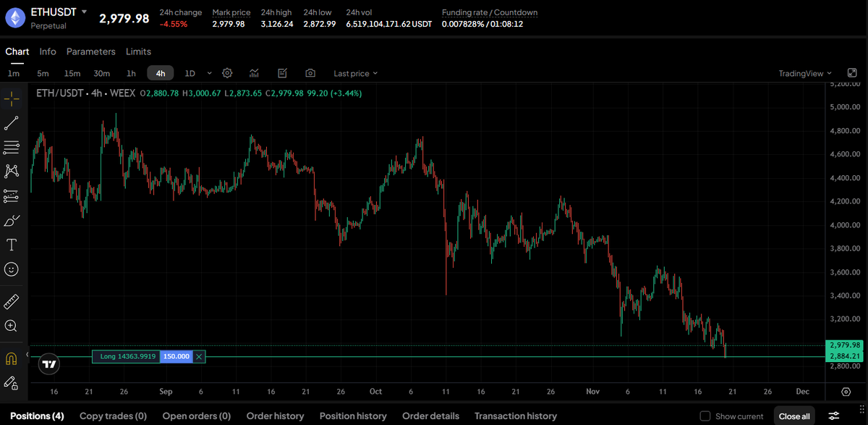Open the emoji sticker tool
This screenshot has width=868, height=425.
click(x=12, y=269)
